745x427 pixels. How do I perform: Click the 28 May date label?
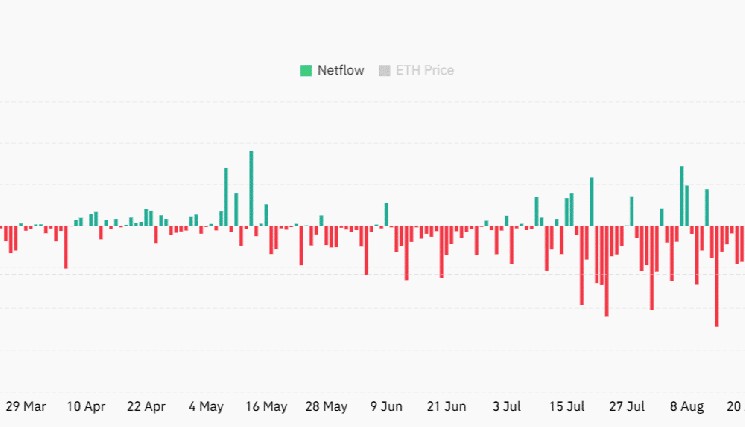pos(327,407)
